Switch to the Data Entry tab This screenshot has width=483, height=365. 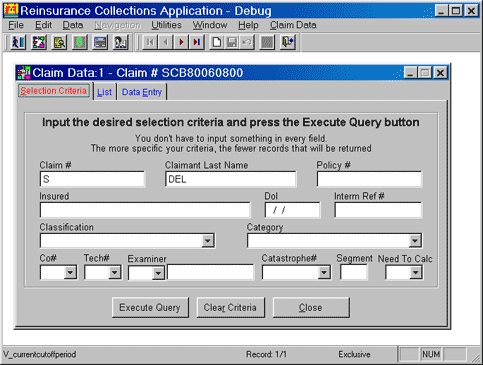[142, 92]
